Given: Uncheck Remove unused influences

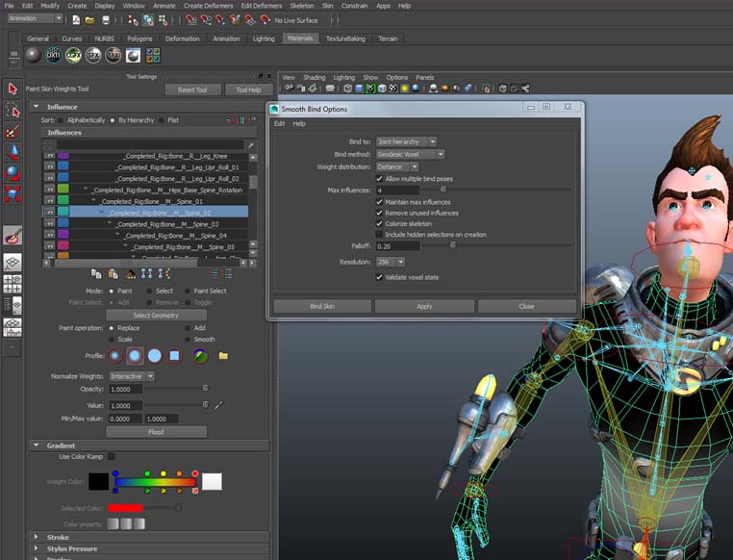Looking at the screenshot, I should pyautogui.click(x=380, y=213).
